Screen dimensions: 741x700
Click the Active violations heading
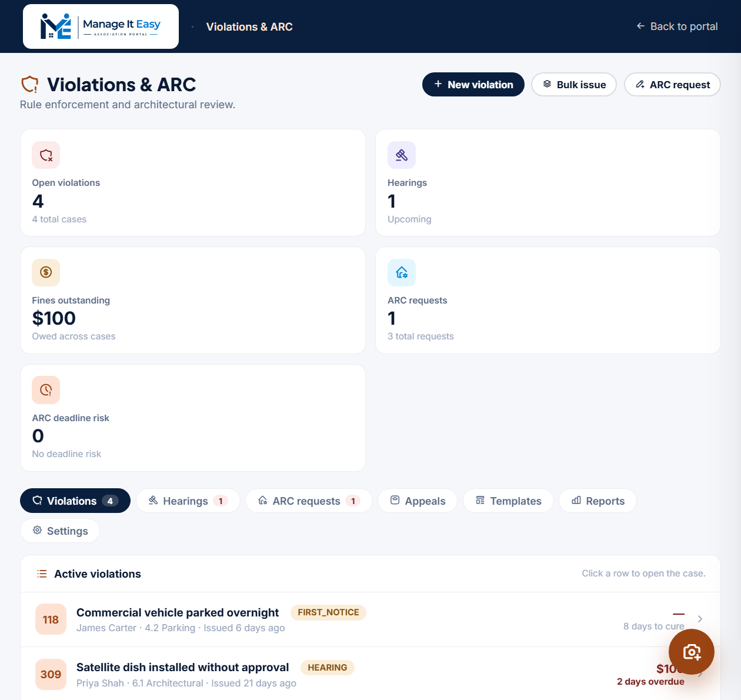pyautogui.click(x=98, y=574)
